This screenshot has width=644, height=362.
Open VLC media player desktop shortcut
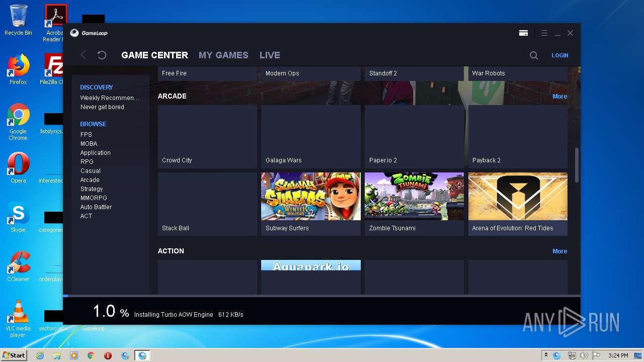click(x=18, y=319)
